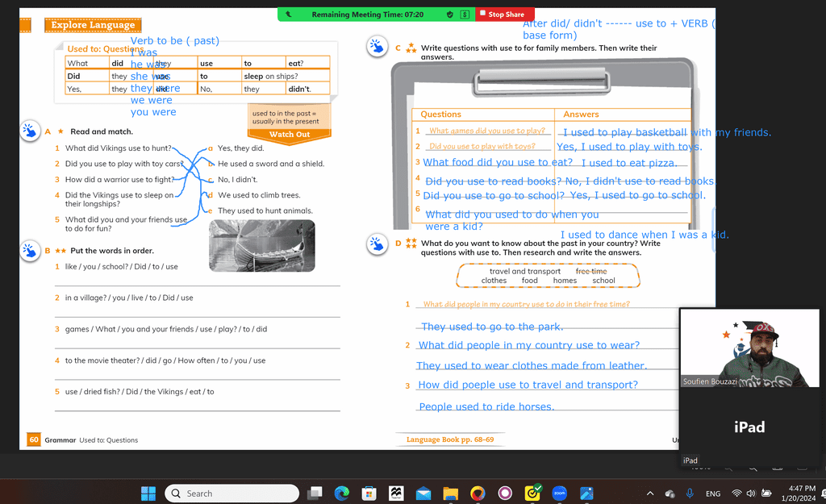Click Soufien Bouzazi's video thumbnail
Screen dimensions: 826x504
tap(749, 348)
